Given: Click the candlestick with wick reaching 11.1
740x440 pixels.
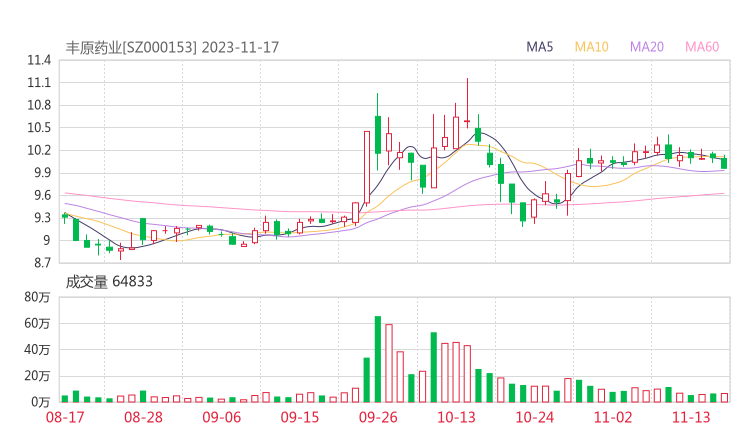Looking at the screenshot, I should [x=467, y=103].
